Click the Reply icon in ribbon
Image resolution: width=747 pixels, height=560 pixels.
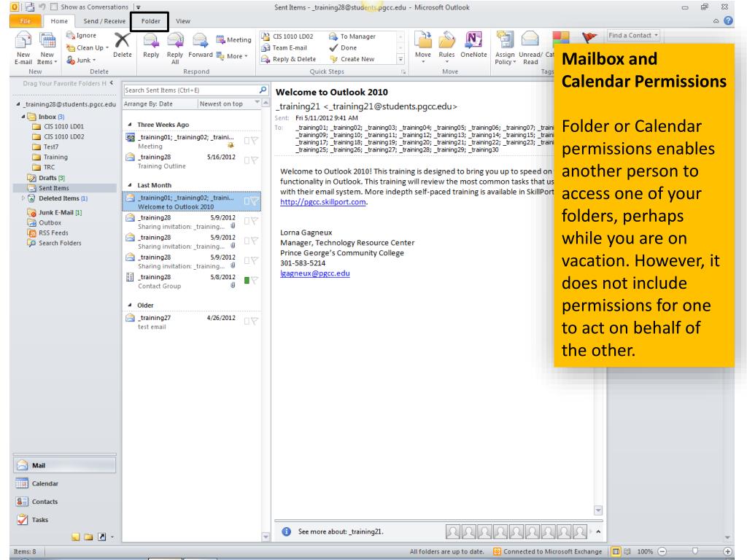(x=151, y=41)
